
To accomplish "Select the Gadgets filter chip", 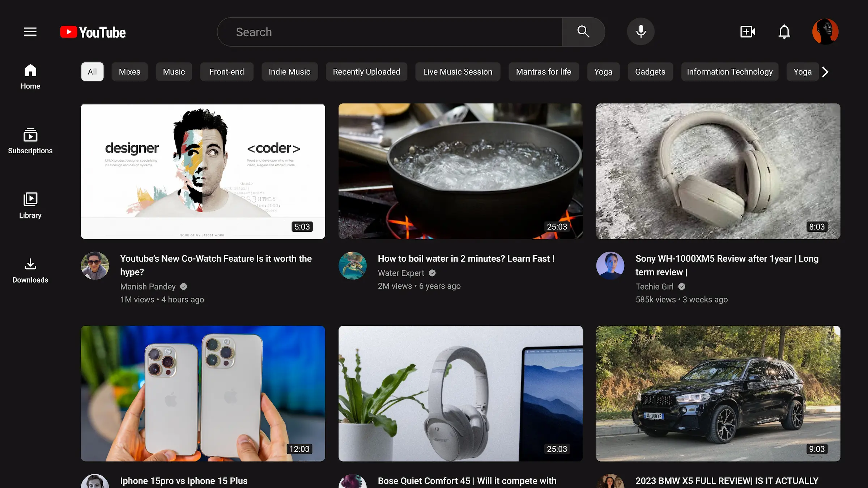I will point(650,72).
